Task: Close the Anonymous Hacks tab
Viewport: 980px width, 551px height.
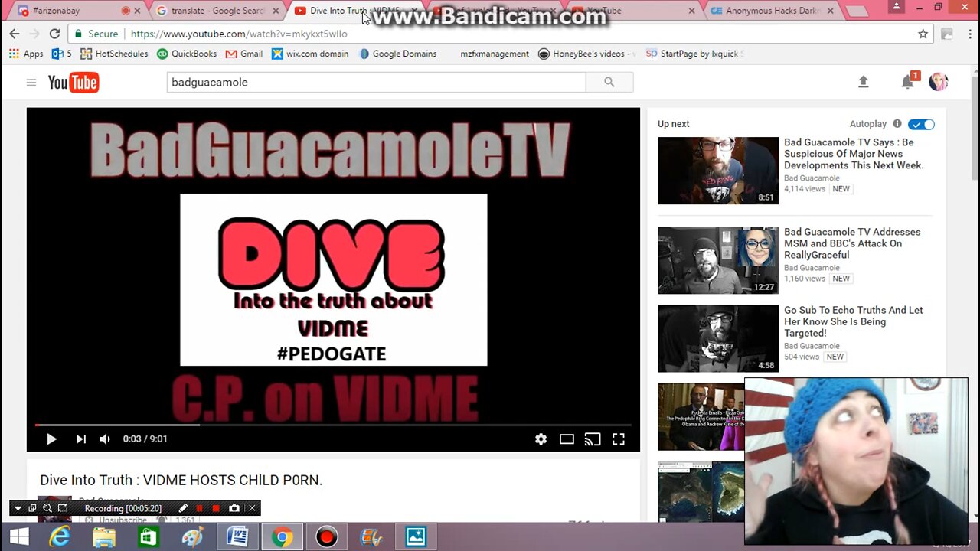Action: (831, 11)
